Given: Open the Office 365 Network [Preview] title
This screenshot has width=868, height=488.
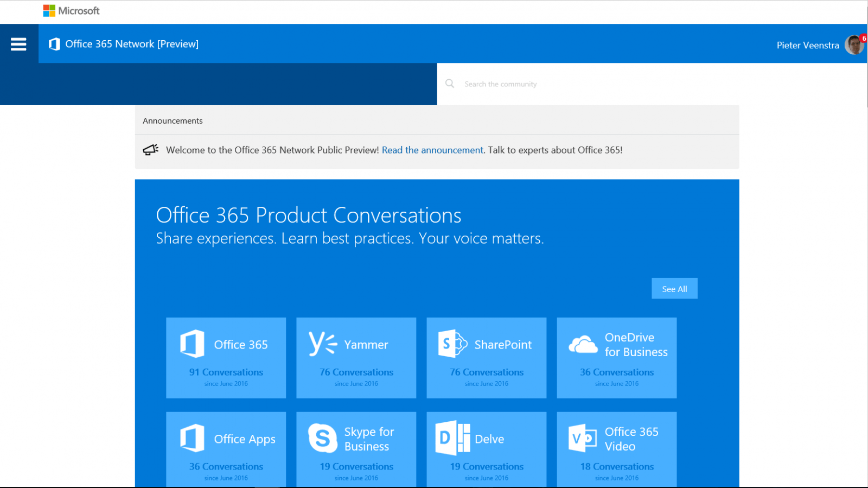Looking at the screenshot, I should (x=132, y=44).
